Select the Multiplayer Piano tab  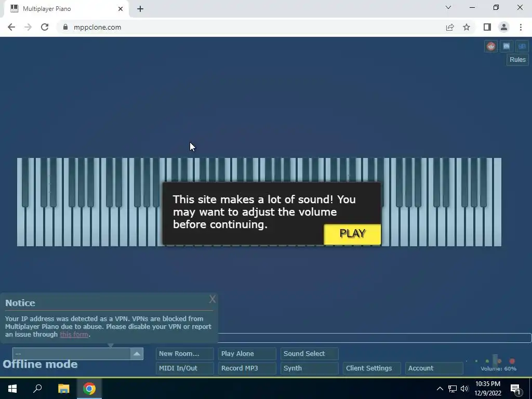coord(66,9)
